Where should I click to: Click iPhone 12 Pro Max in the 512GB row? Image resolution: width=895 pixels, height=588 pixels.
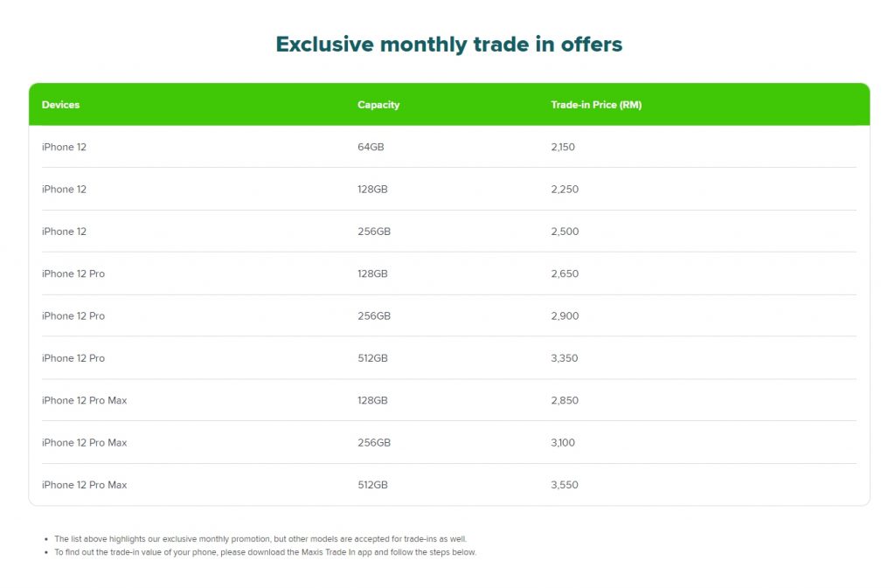point(84,485)
